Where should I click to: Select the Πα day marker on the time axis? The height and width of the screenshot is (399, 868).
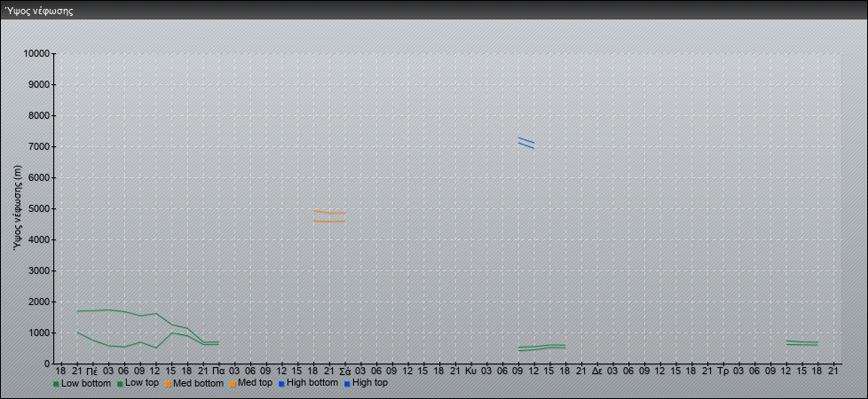pos(218,370)
